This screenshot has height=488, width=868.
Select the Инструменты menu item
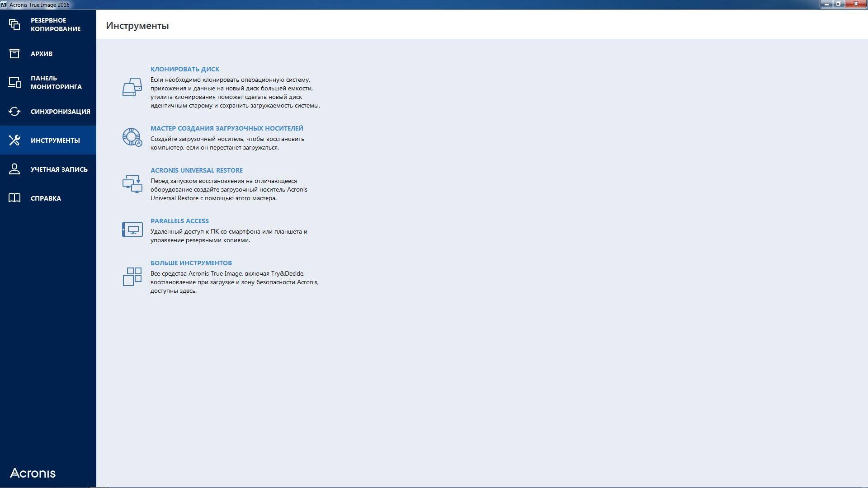[48, 140]
